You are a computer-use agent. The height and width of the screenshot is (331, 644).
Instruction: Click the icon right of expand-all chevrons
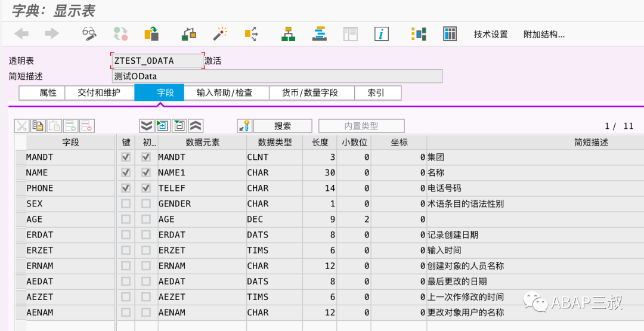click(x=163, y=126)
